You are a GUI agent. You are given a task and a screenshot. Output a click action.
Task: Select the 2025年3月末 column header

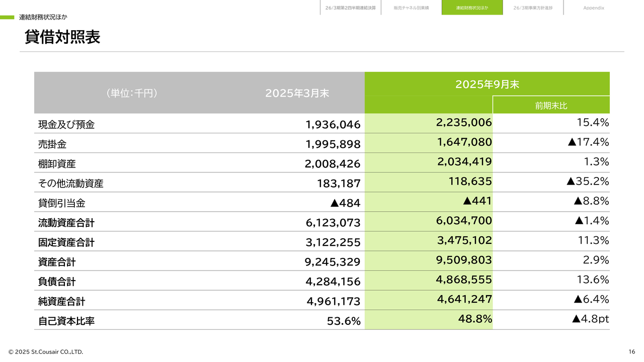click(297, 93)
